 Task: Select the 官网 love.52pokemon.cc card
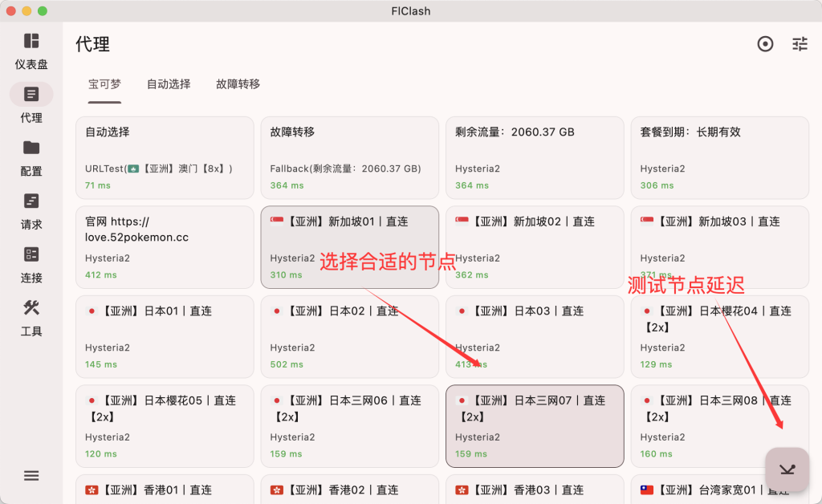tap(165, 247)
